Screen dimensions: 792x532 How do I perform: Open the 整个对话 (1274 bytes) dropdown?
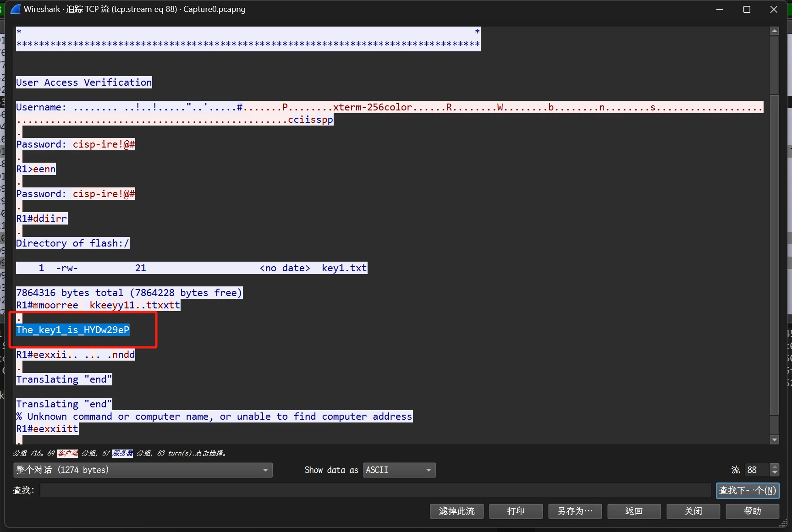point(143,470)
